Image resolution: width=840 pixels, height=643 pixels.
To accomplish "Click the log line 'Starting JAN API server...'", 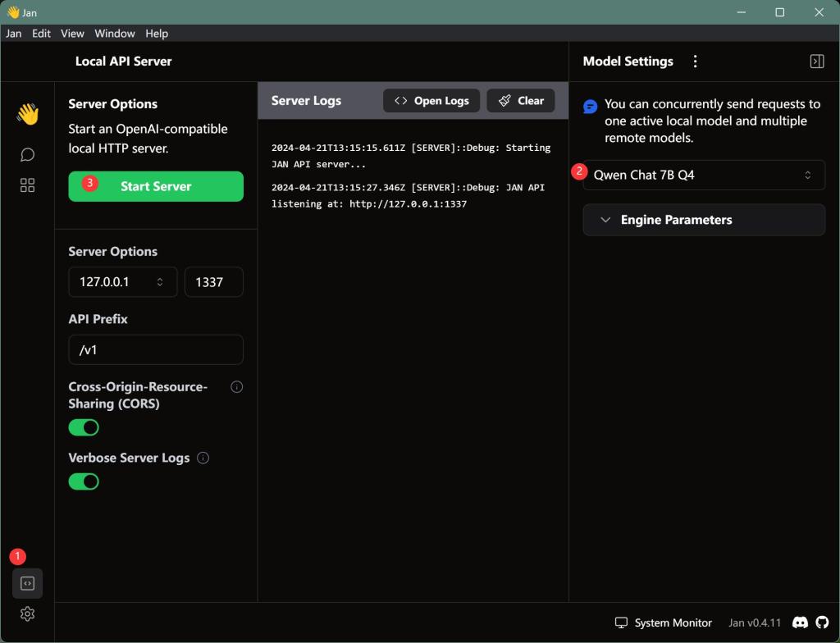I will pos(411,156).
